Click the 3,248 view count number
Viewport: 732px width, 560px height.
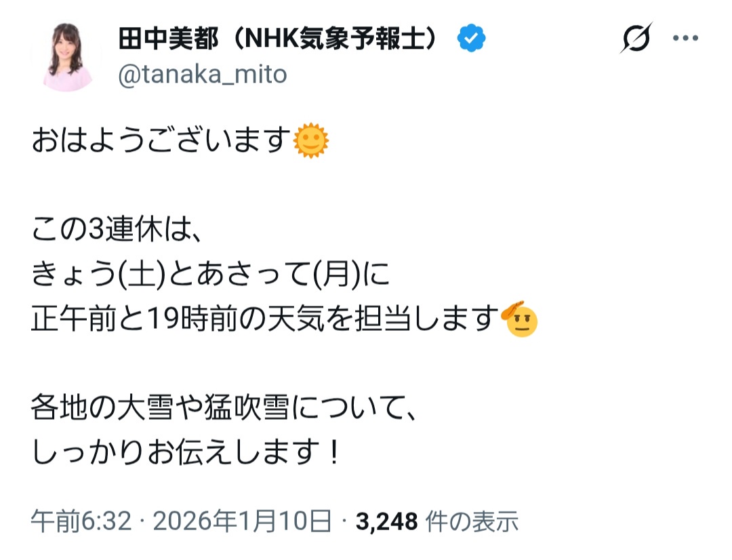[x=386, y=521]
